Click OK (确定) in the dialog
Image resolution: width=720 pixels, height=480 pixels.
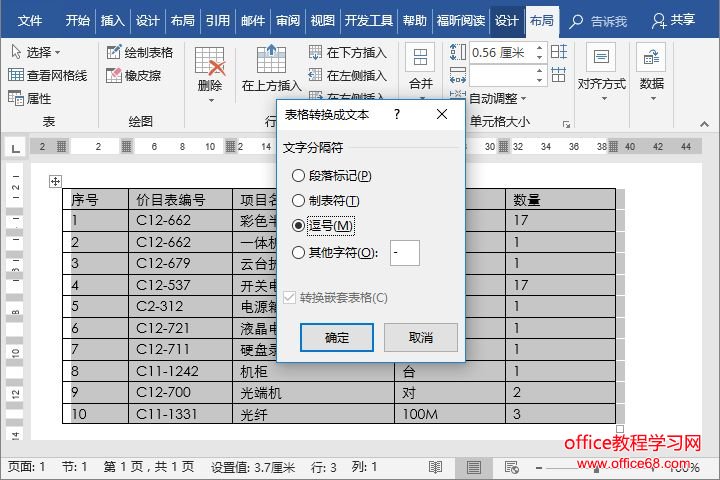click(337, 338)
